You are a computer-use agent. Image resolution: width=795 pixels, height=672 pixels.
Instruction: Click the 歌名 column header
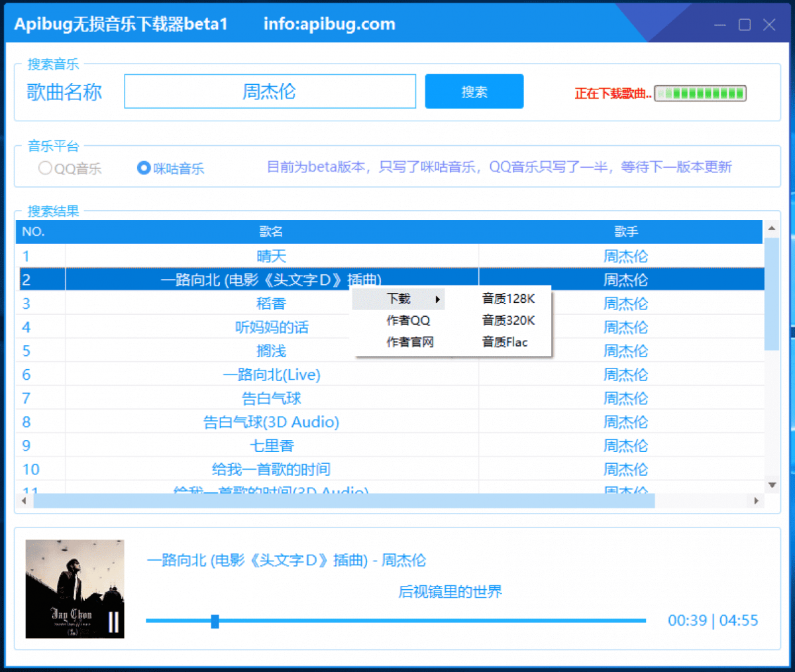click(272, 232)
